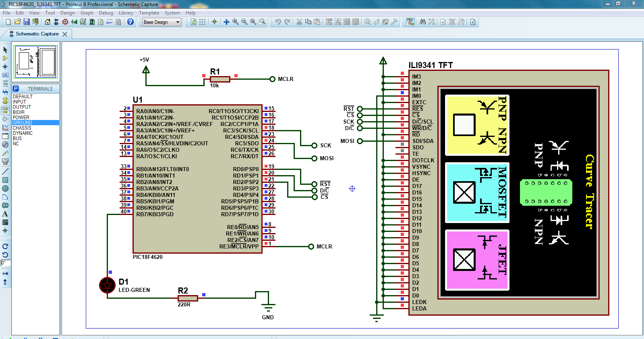644x339 pixels.
Task: Toggle the false origin crosshair button
Action: pyautogui.click(x=214, y=22)
